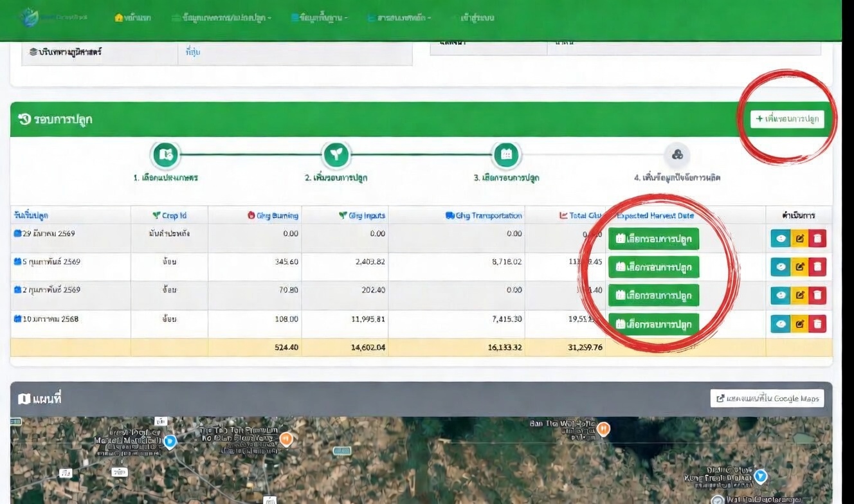Screen dimensions: 854x504
Task: Sort by วันเริ่มปลูก column header
Action: [x=31, y=215]
